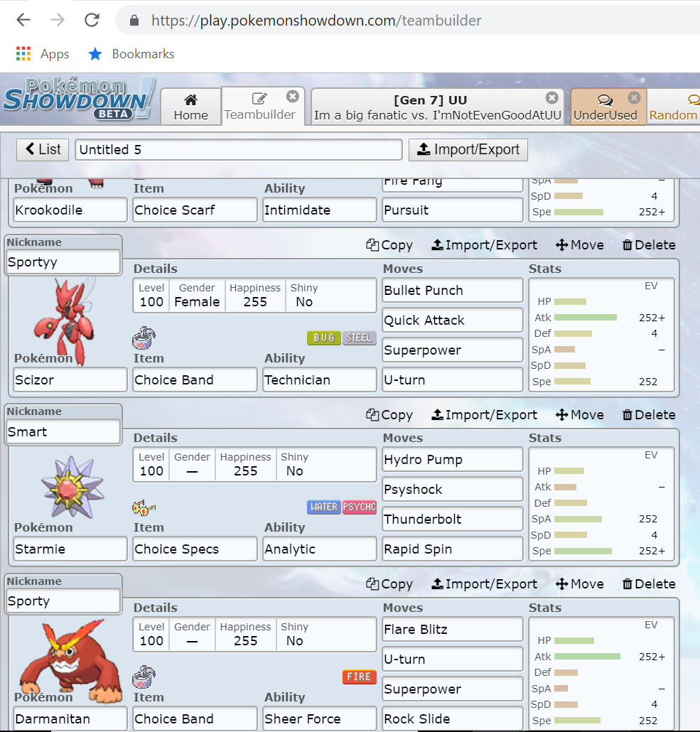Edit the team name Untitled 5
The image size is (700, 732).
click(x=239, y=149)
